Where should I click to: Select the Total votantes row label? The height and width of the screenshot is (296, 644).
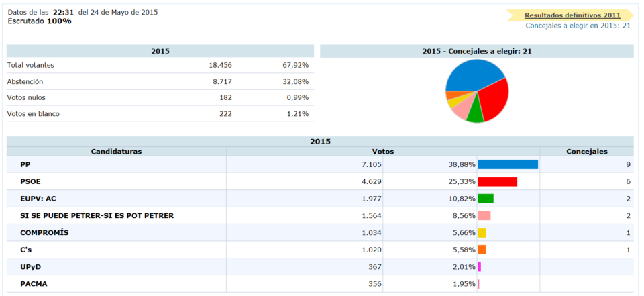pos(31,65)
